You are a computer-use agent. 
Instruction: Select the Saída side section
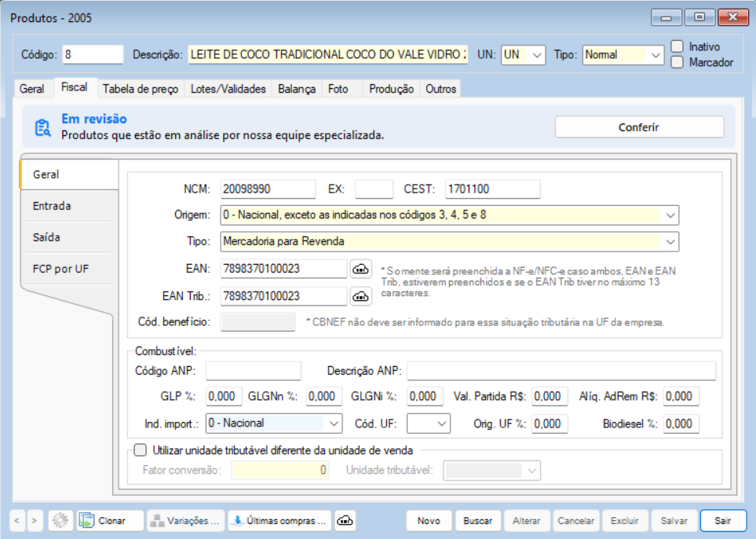pos(68,237)
